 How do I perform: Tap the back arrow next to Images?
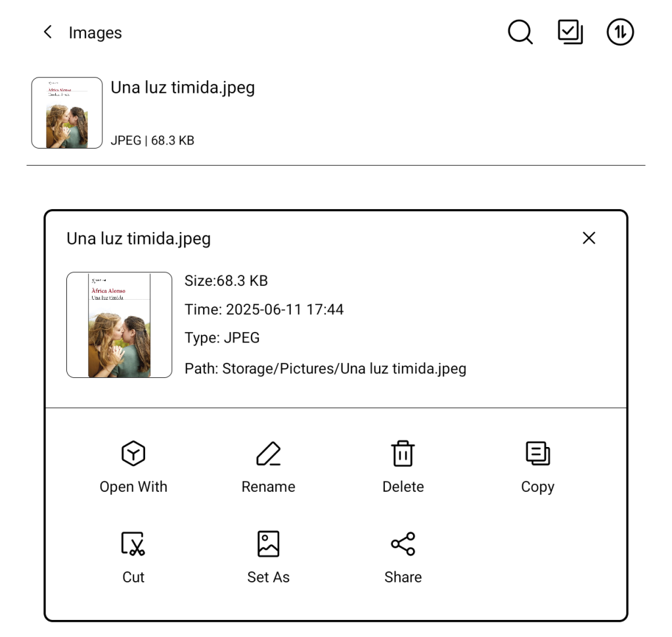(x=47, y=32)
